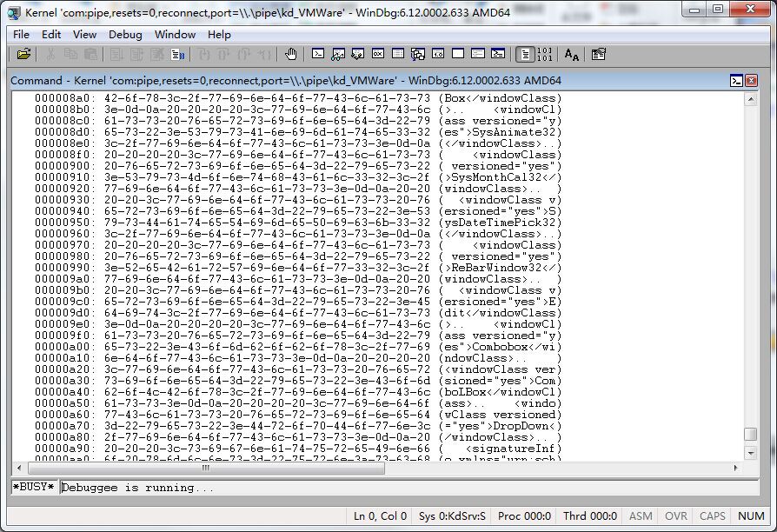Click the Insert or Remove Breakpoint hand icon
This screenshot has height=532, width=777.
(x=290, y=54)
